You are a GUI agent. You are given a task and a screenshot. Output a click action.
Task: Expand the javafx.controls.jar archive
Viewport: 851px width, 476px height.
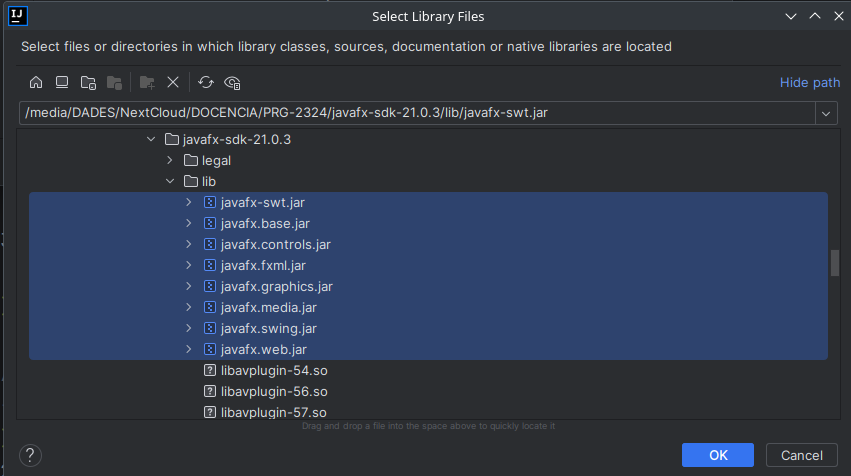coord(188,244)
